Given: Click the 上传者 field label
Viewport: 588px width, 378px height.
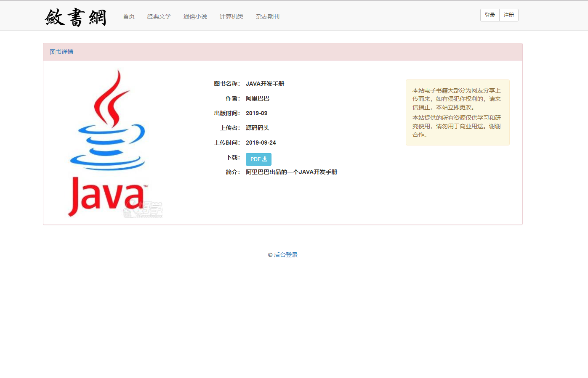Looking at the screenshot, I should (230, 128).
